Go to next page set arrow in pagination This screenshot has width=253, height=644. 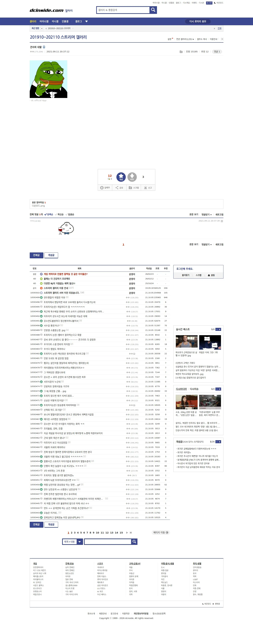click(127, 532)
